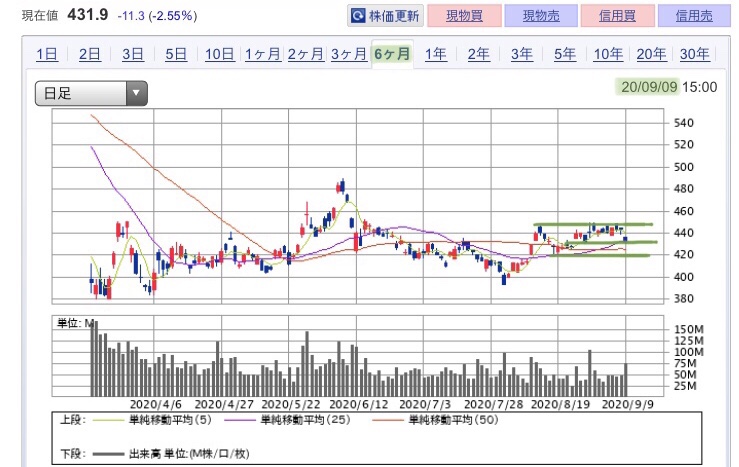Select the 5年 period tab
Image resolution: width=739 pixels, height=467 pixels.
pos(565,54)
